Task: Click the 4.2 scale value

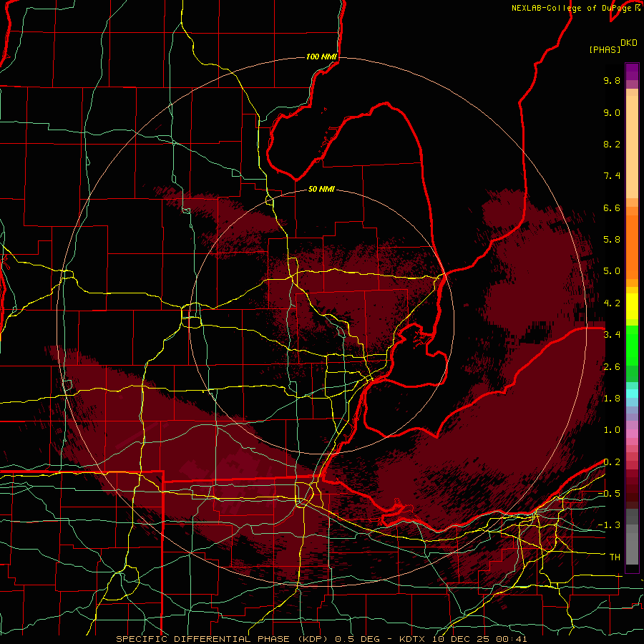Action: click(x=612, y=303)
